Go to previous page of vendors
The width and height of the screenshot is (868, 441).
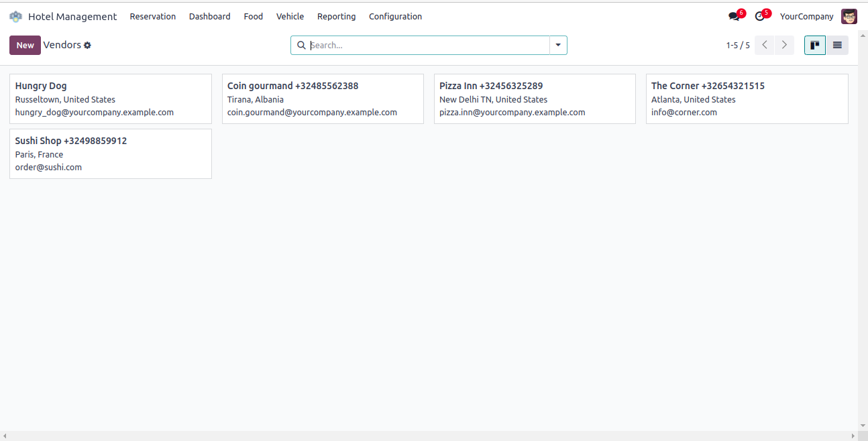point(765,45)
